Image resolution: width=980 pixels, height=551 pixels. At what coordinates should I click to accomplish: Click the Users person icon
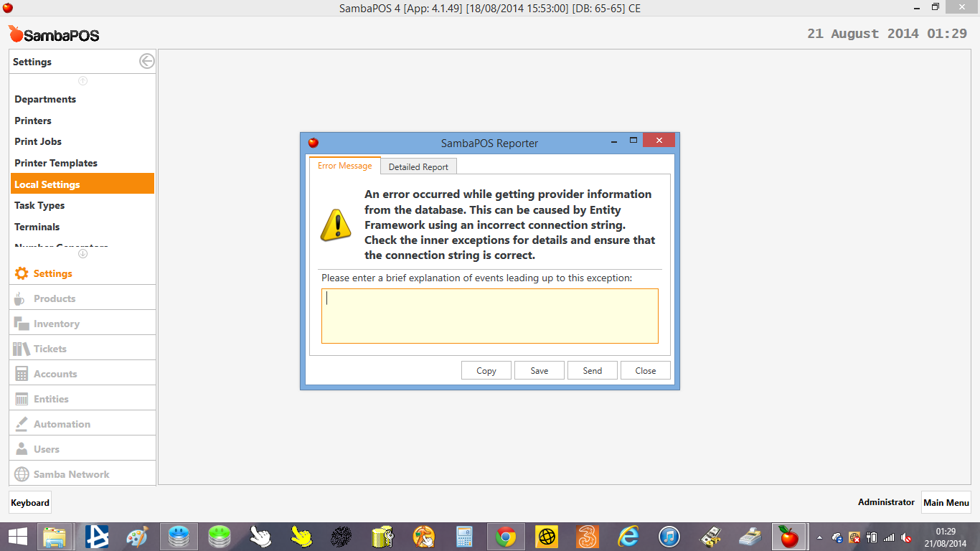click(x=22, y=449)
